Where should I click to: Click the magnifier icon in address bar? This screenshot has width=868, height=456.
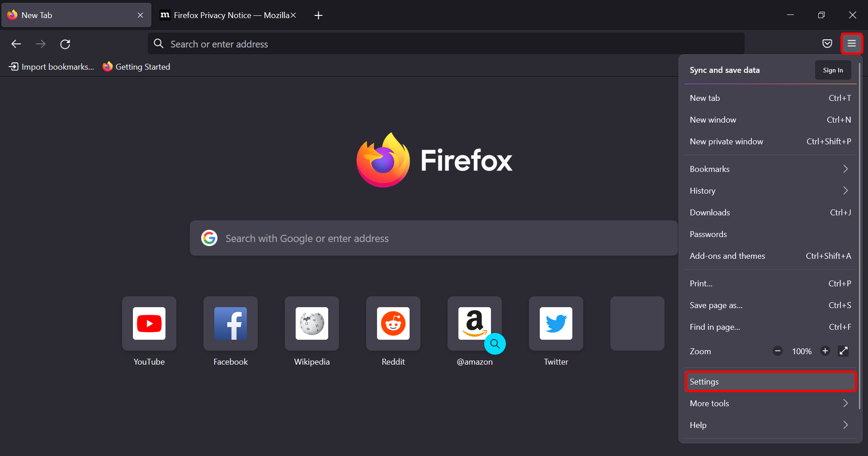(x=159, y=44)
